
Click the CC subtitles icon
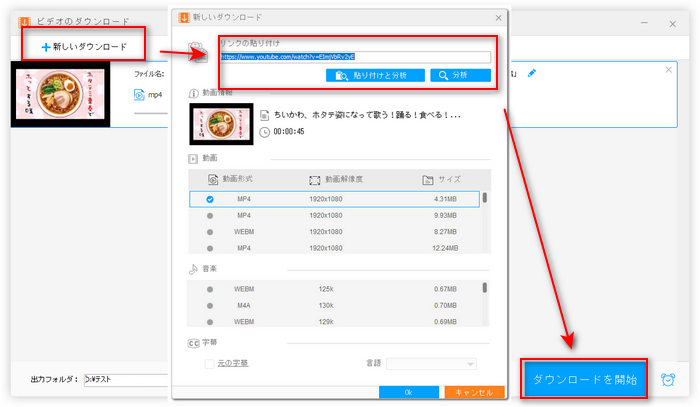coord(193,343)
